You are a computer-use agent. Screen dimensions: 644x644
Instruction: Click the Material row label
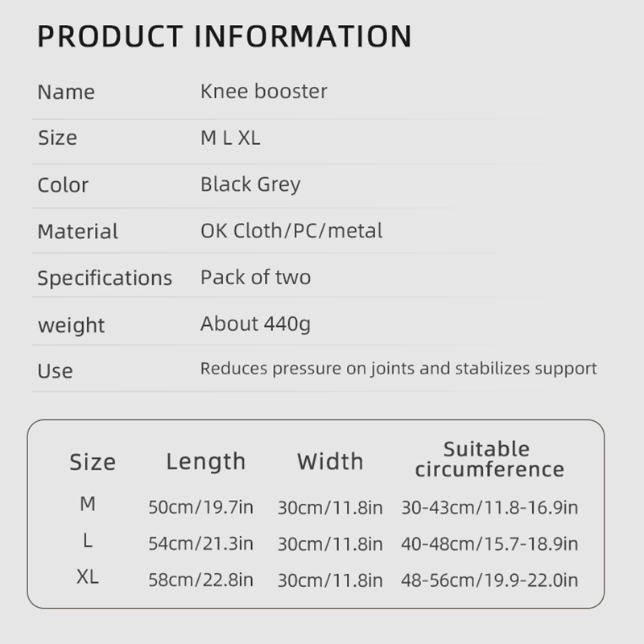[x=77, y=232]
